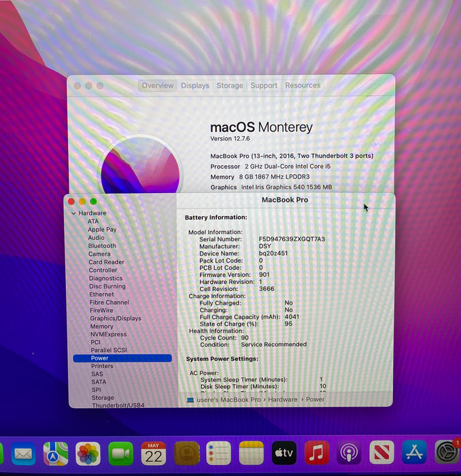This screenshot has width=461, height=476.
Task: Click the Condition value "Service Recommended"
Action: [274, 345]
